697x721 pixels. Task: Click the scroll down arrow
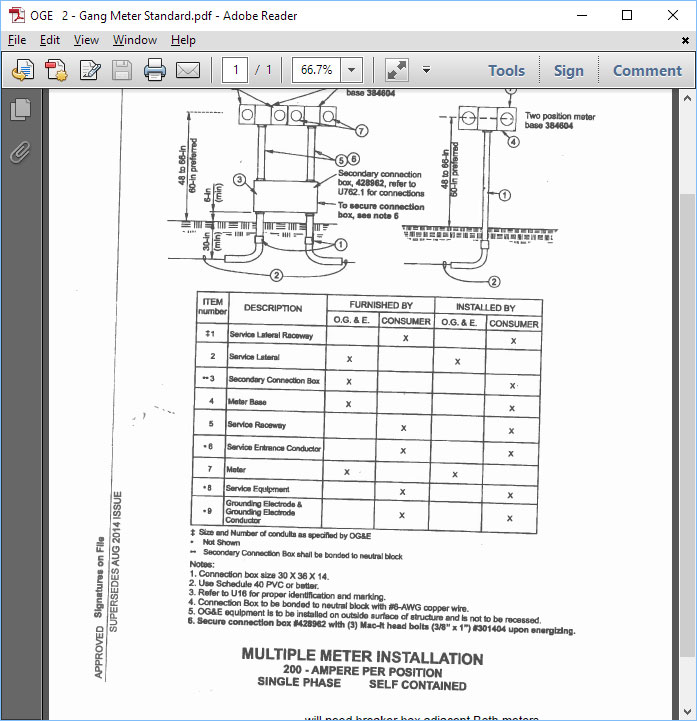point(687,712)
